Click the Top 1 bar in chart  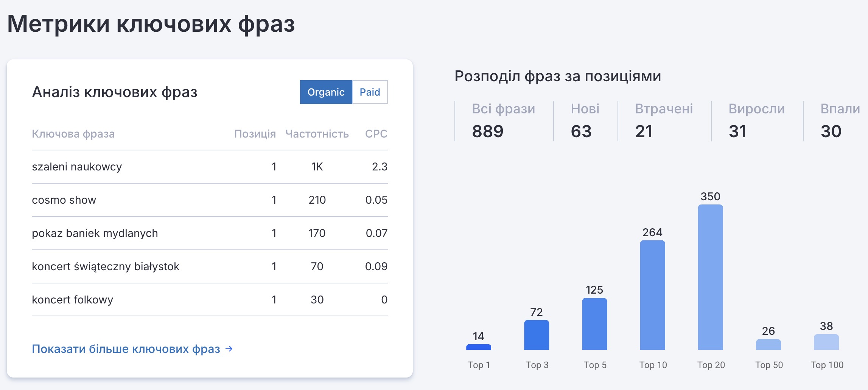coord(479,347)
